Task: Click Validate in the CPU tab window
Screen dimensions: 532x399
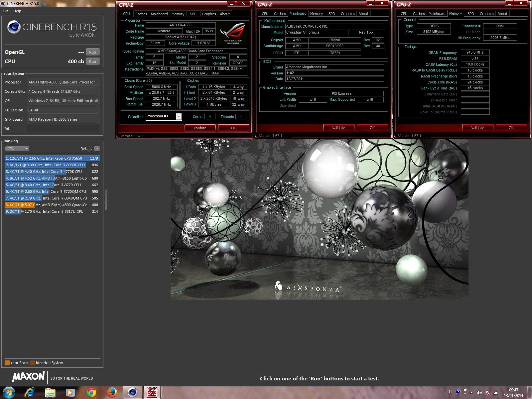Action: click(200, 128)
